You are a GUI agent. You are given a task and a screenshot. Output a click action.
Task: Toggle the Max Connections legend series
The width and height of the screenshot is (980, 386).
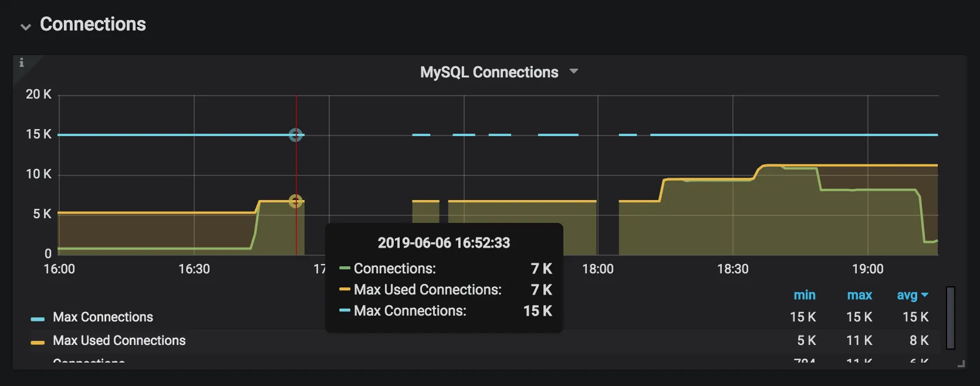(x=103, y=317)
